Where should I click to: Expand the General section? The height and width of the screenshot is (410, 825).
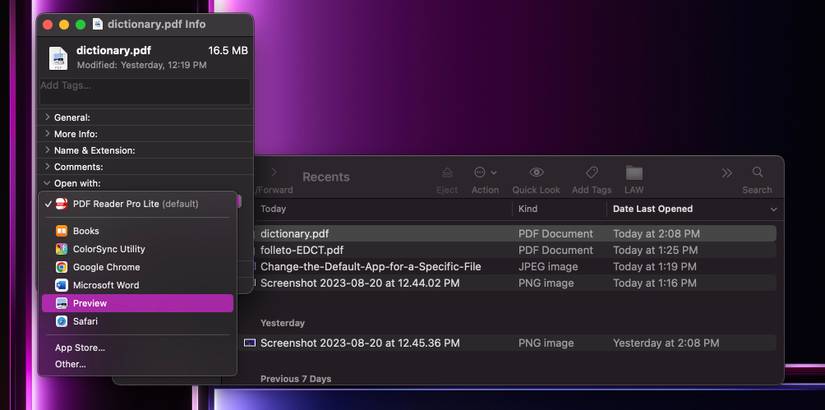47,117
